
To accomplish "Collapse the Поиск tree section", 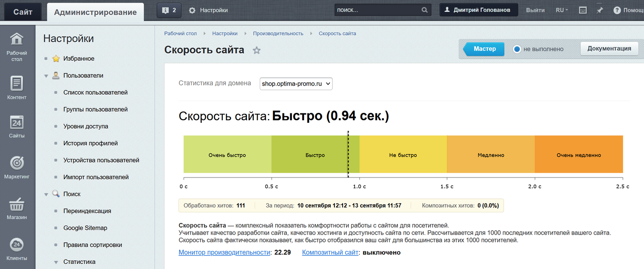I will coord(46,194).
